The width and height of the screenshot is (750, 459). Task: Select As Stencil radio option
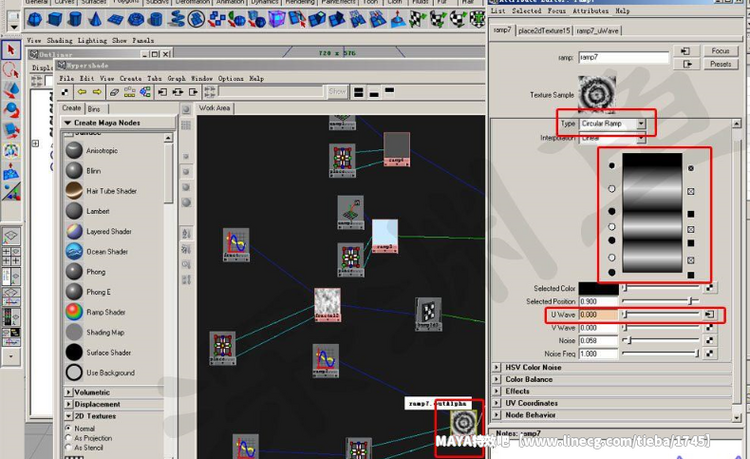tap(68, 447)
